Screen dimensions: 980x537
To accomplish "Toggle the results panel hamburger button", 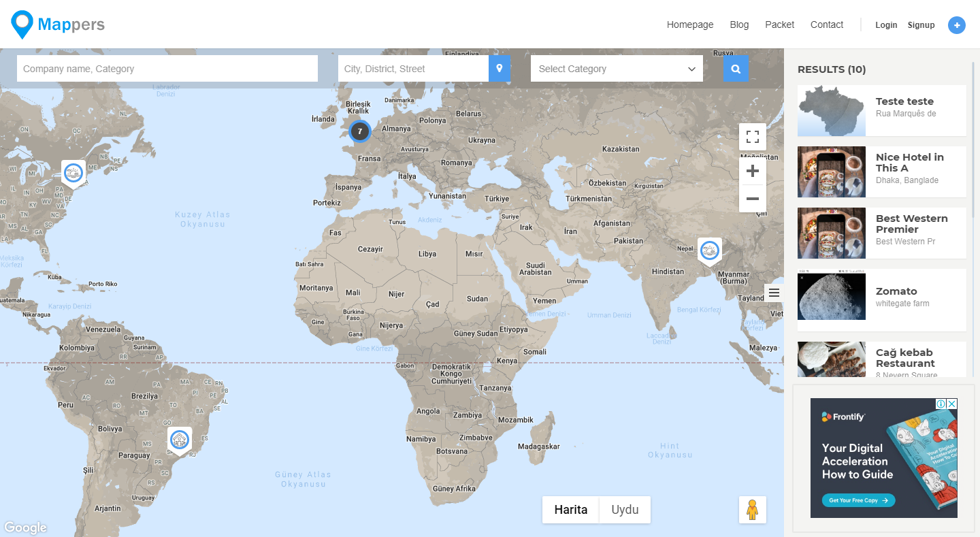I will pyautogui.click(x=774, y=293).
